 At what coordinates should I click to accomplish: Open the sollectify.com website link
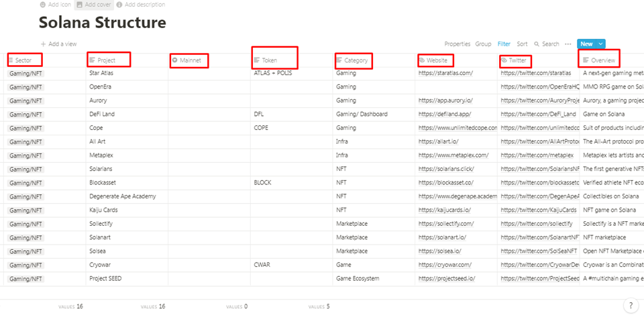446,224
